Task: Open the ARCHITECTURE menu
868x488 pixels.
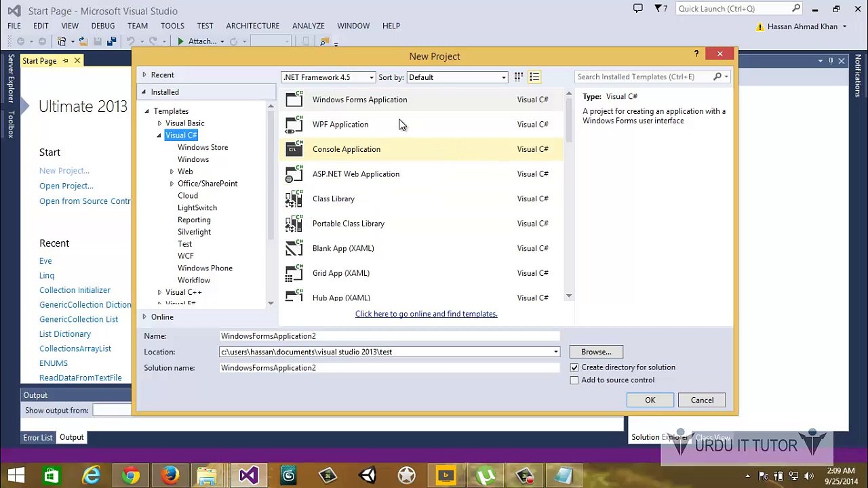Action: pos(253,26)
